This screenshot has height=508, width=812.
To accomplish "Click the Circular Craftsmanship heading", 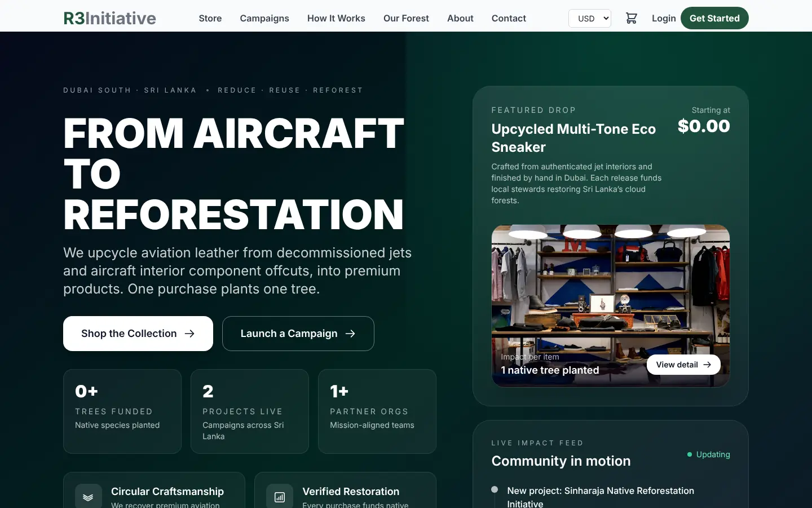I will coord(167,492).
